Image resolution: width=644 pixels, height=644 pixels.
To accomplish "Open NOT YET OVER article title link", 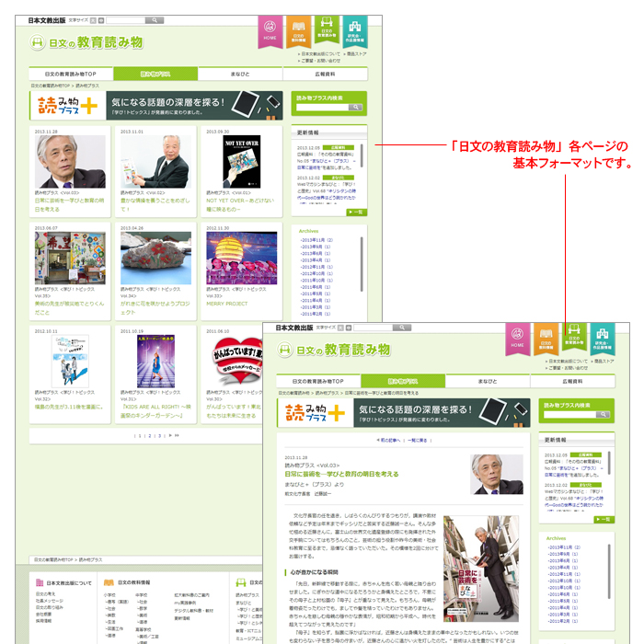I will click(x=240, y=205).
